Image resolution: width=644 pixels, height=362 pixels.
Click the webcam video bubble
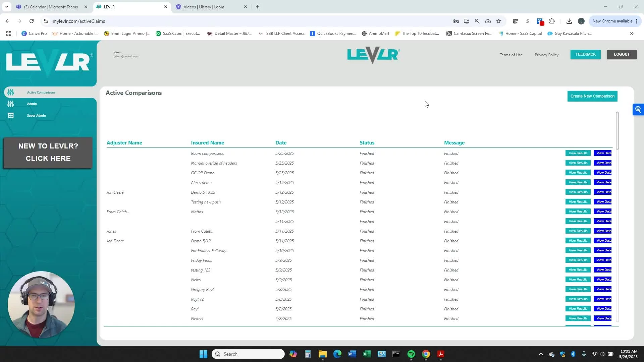(x=41, y=305)
